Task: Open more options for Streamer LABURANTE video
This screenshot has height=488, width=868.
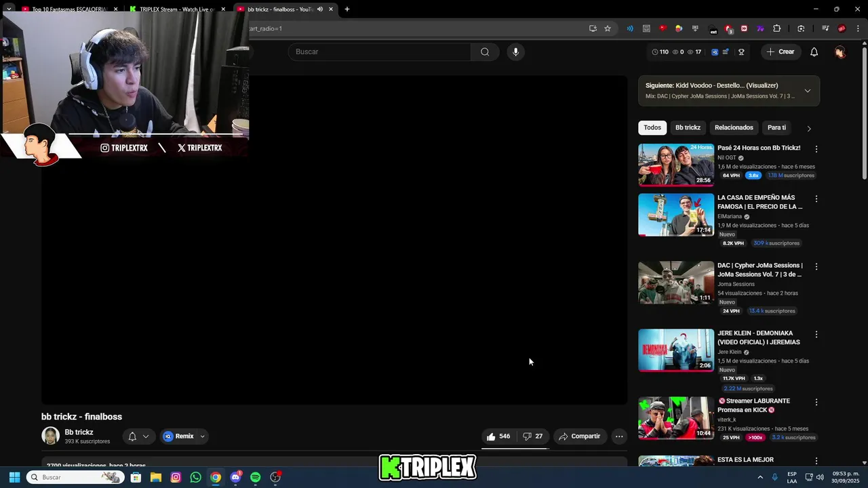Action: 816,402
